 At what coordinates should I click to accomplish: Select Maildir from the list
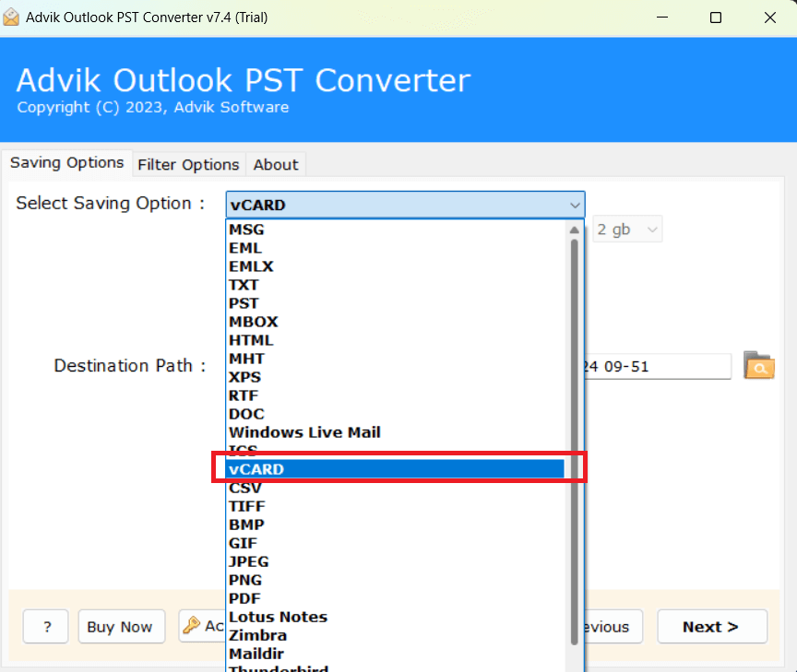pos(396,654)
